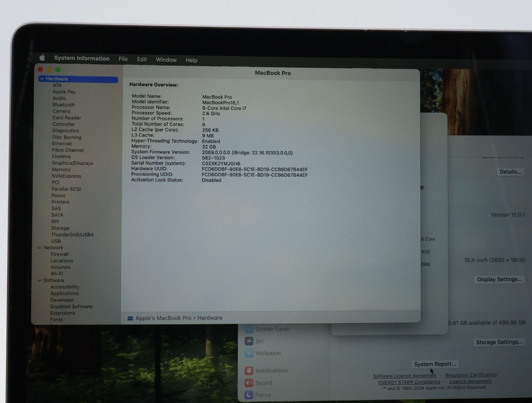Select Graphics/Displays in hardware list

tap(72, 163)
